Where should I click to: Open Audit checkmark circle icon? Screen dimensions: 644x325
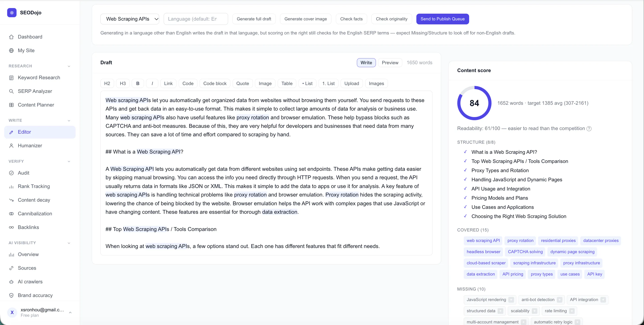click(x=11, y=173)
